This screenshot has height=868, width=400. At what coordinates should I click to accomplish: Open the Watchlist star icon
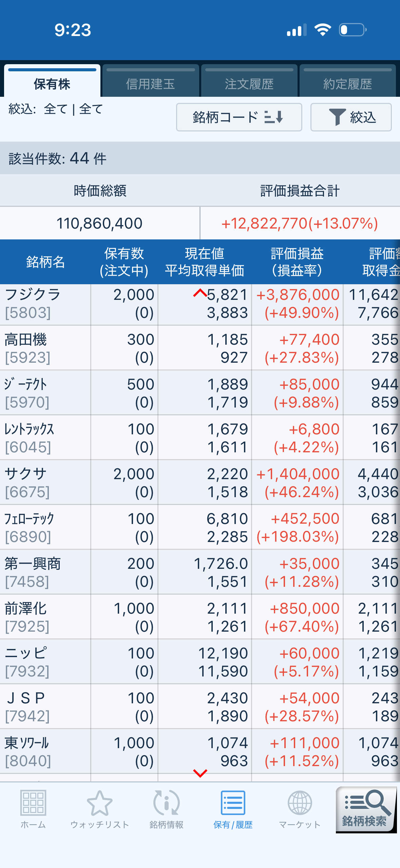pyautogui.click(x=99, y=809)
